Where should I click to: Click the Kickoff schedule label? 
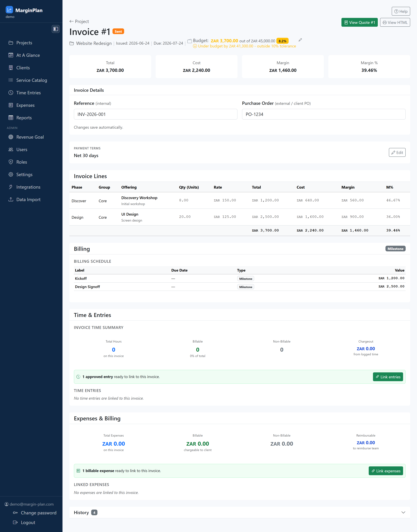81,279
